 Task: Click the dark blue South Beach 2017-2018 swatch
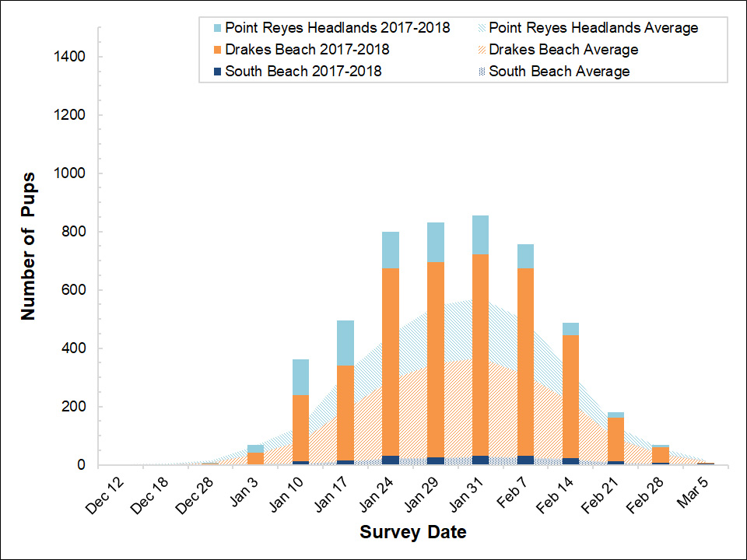tap(217, 71)
